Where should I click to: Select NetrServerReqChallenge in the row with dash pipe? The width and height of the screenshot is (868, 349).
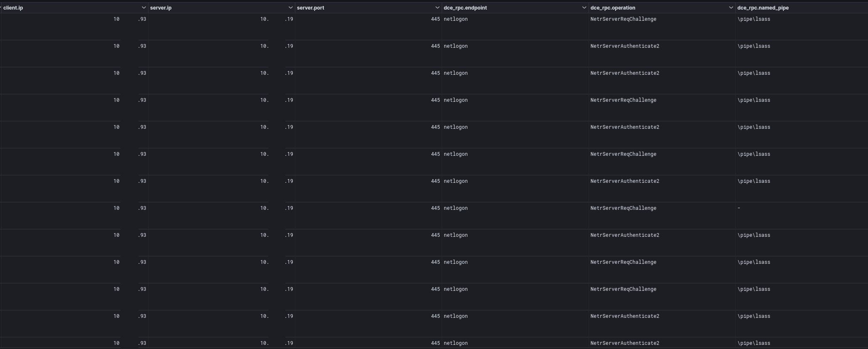[623, 208]
